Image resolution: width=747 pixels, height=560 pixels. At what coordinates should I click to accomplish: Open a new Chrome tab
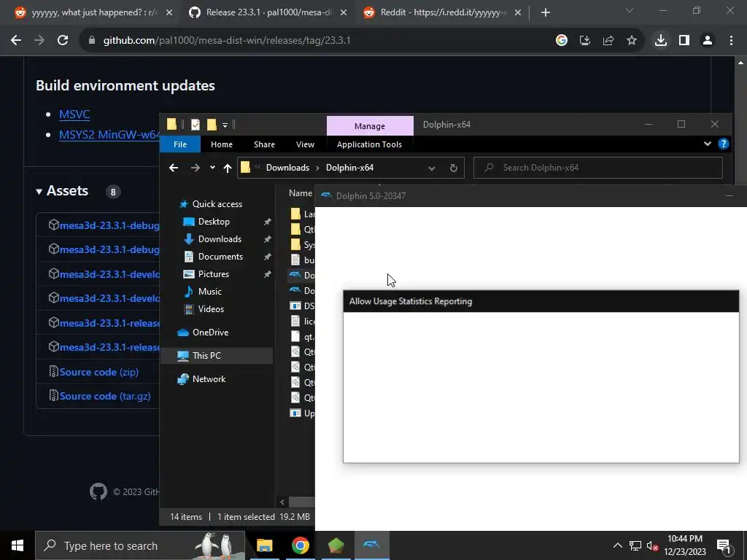coord(546,13)
